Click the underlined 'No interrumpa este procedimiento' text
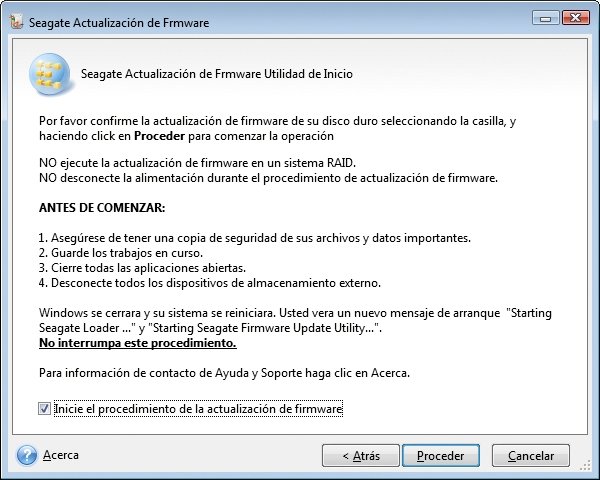The image size is (600, 480). (x=138, y=343)
